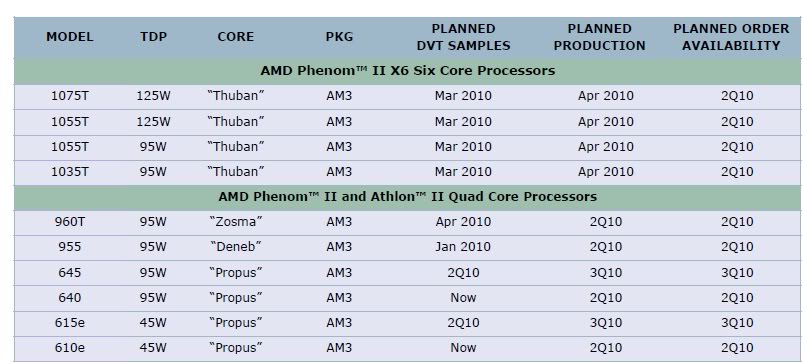Click the PLANNED PRODUCTION header
803x363 pixels.
(x=599, y=37)
